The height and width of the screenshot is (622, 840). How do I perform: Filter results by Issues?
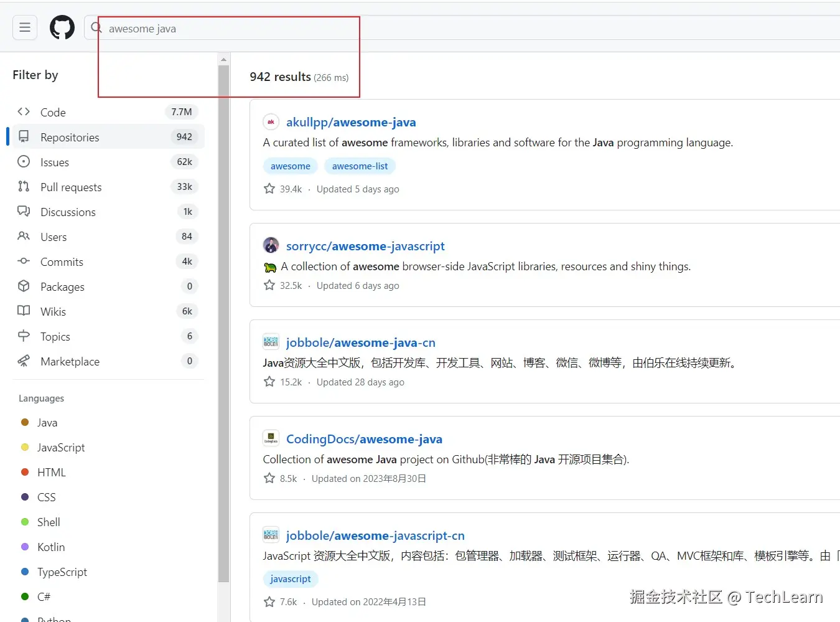click(108, 162)
